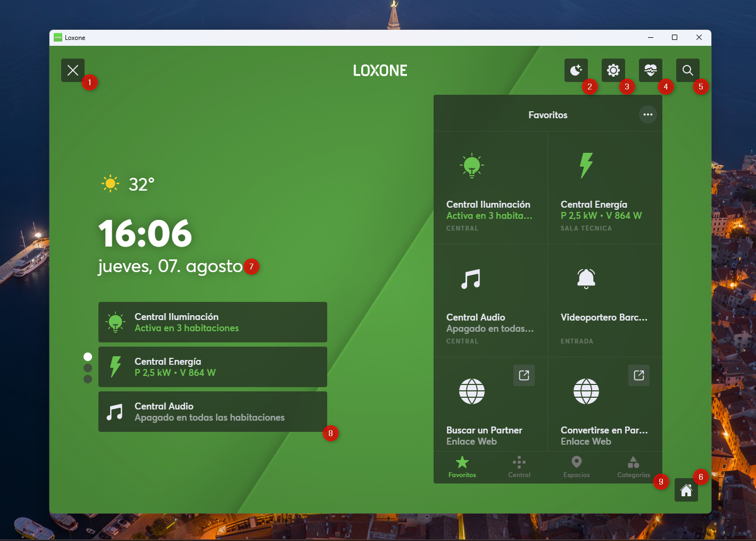The image size is (756, 541).
Task: Open the Videoportero tile with the bell
Action: [x=604, y=301]
